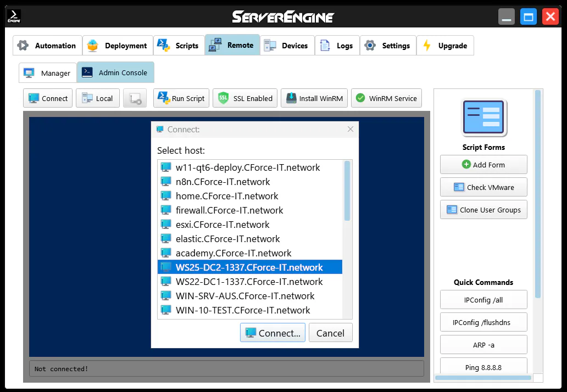Click the Add Form button
The height and width of the screenshot is (392, 567).
pyautogui.click(x=483, y=165)
